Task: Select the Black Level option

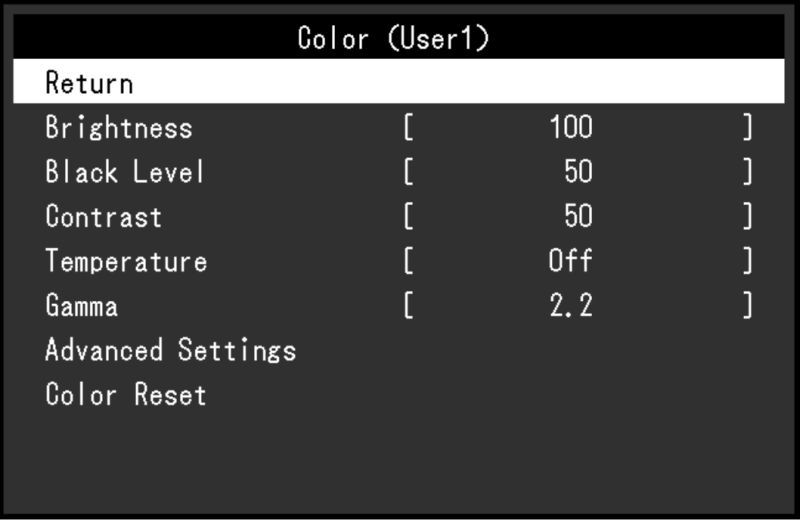Action: tap(124, 171)
